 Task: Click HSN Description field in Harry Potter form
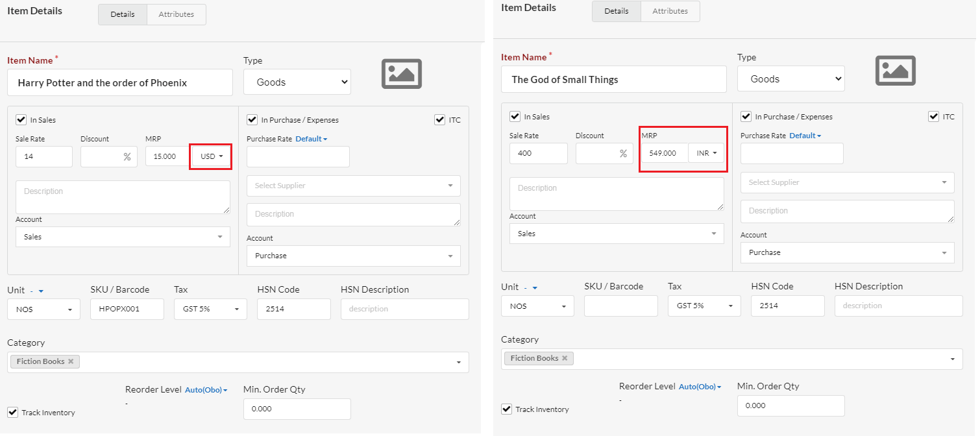tap(405, 309)
